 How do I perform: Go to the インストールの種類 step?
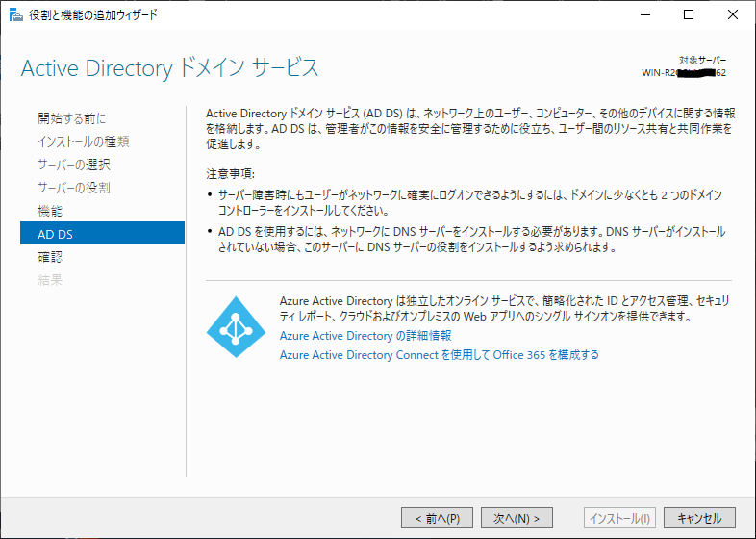click(84, 141)
